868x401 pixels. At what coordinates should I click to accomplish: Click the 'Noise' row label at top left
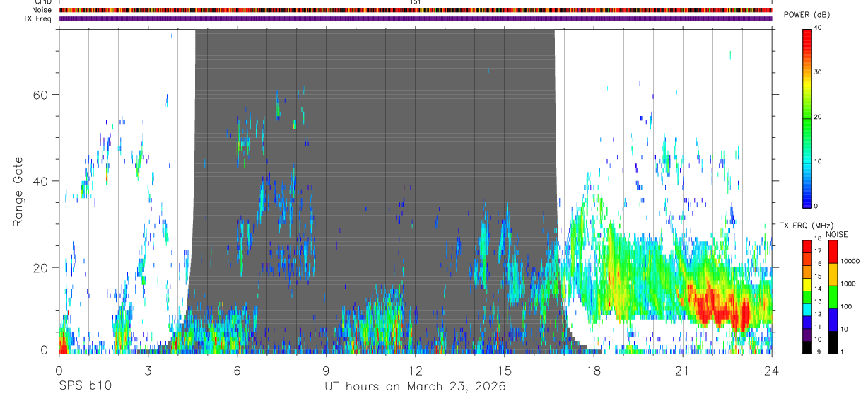[42, 10]
